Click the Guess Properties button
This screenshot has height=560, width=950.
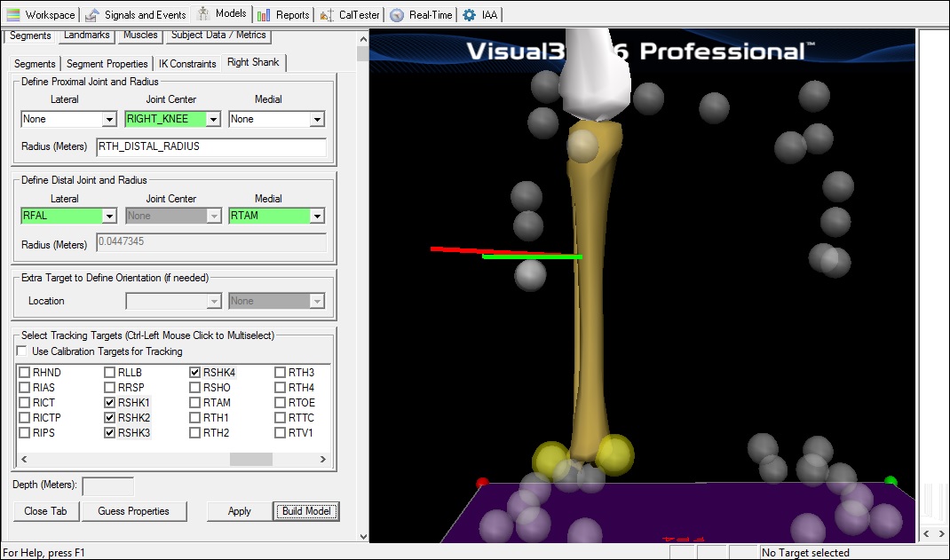[x=135, y=511]
